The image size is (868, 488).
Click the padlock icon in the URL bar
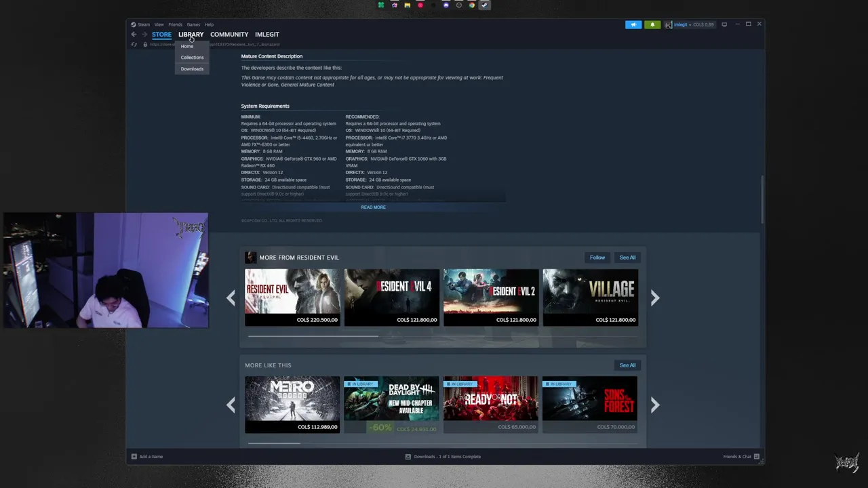coord(144,45)
